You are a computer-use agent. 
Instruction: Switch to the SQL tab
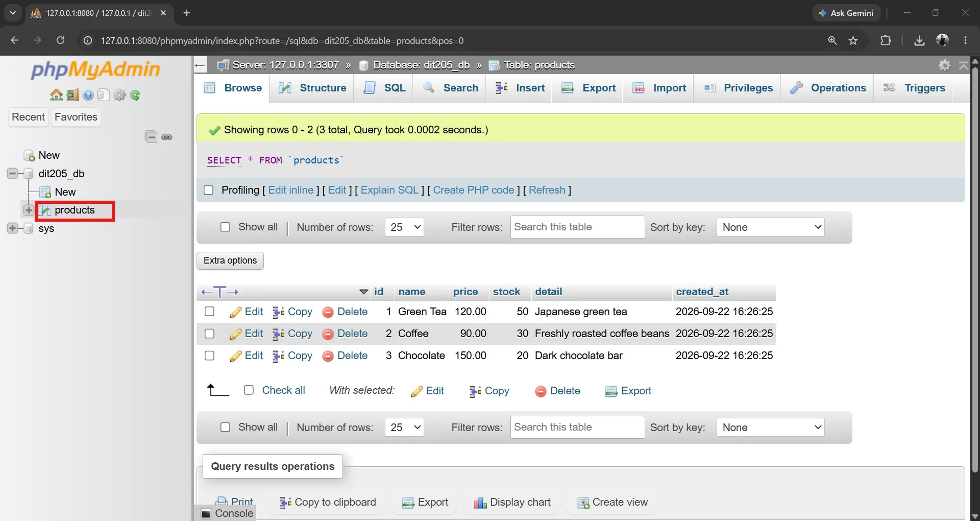384,88
